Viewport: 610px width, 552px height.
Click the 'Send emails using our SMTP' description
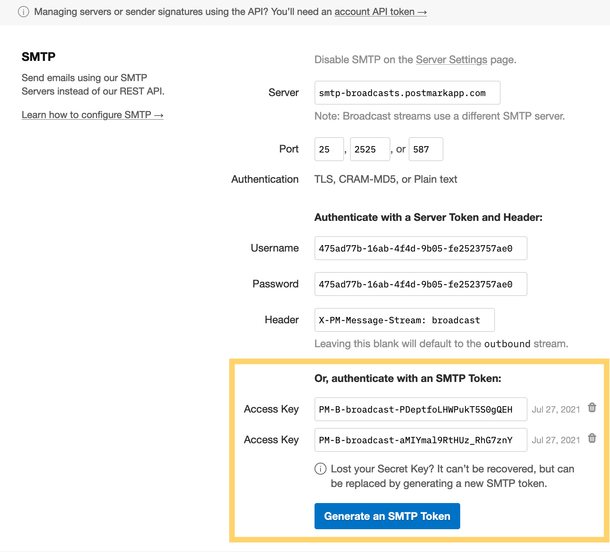93,84
